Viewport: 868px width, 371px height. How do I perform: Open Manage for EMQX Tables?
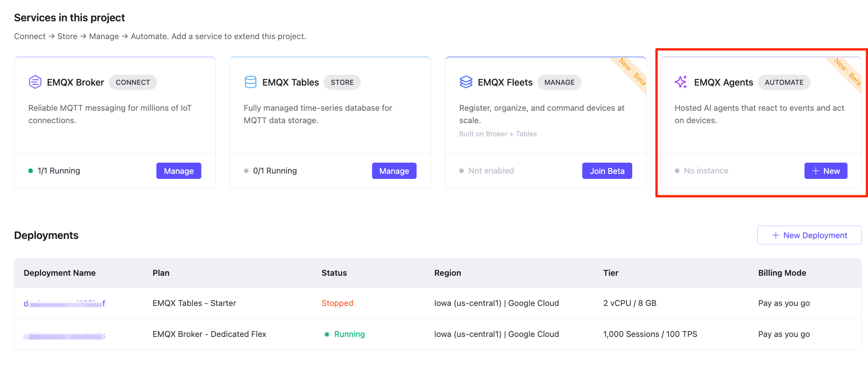pyautogui.click(x=394, y=171)
